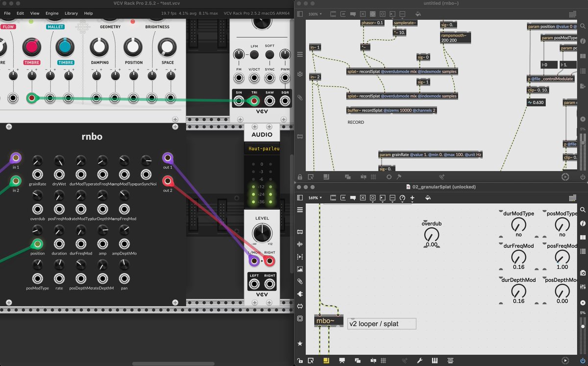Open calendar grid icon in 02_granularSplat toolbar
Viewport: 588px width, 366px height.
[x=572, y=198]
